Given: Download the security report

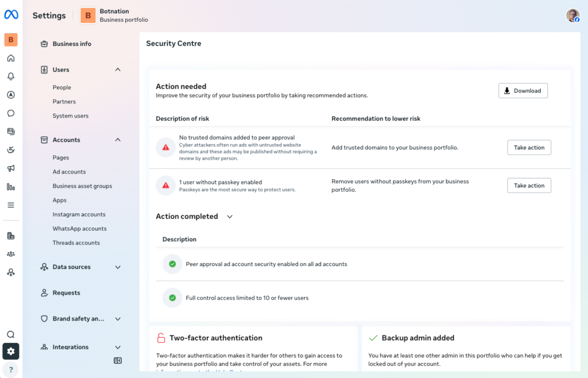Looking at the screenshot, I should pos(523,91).
